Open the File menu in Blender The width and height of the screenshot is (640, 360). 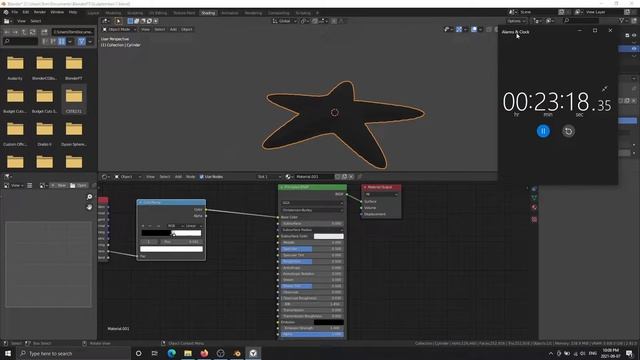(15, 12)
